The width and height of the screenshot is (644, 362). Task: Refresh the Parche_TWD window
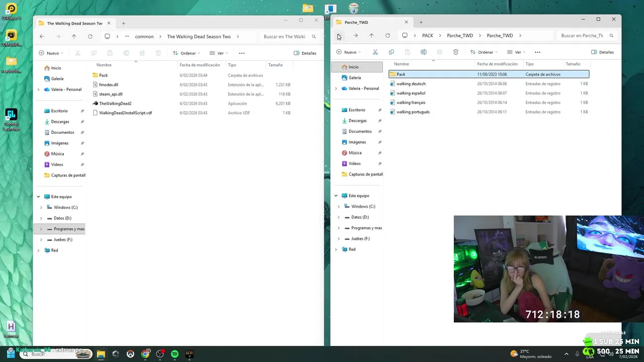click(387, 35)
